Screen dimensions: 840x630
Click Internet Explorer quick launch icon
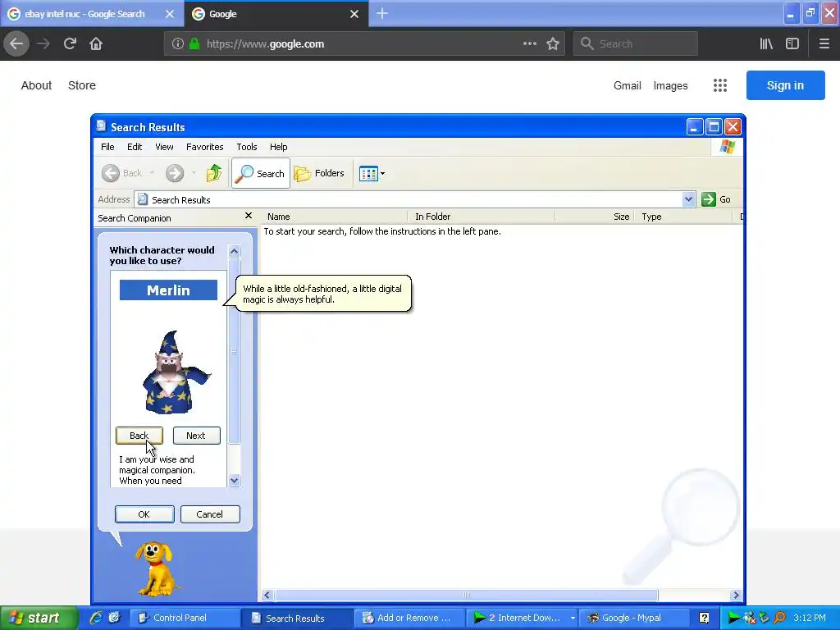click(96, 618)
